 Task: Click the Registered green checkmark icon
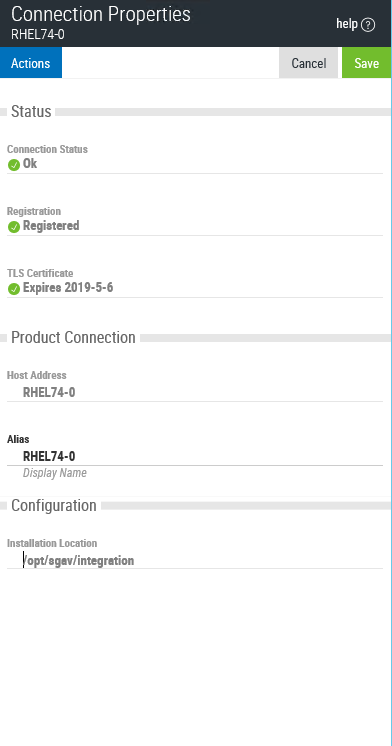tap(14, 227)
